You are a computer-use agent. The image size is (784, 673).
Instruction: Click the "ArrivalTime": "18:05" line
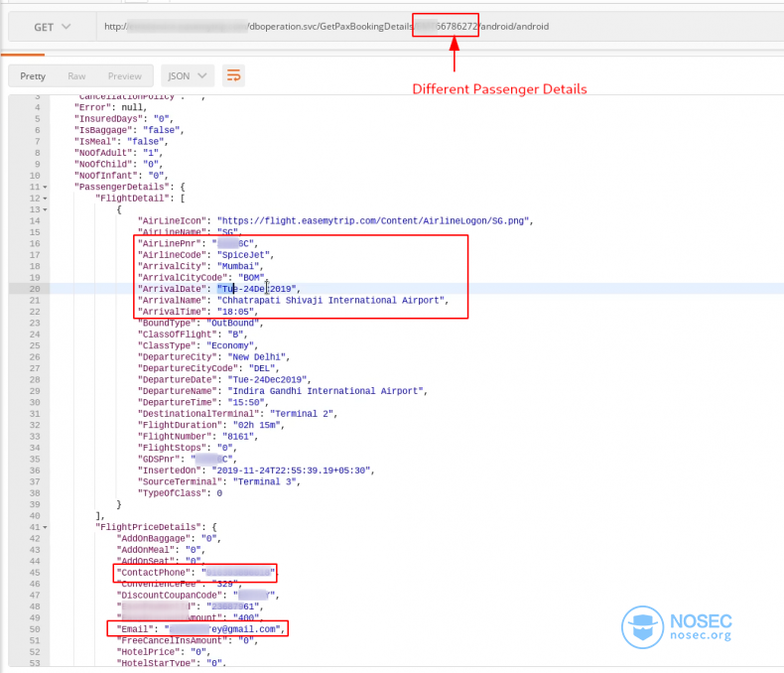click(197, 312)
